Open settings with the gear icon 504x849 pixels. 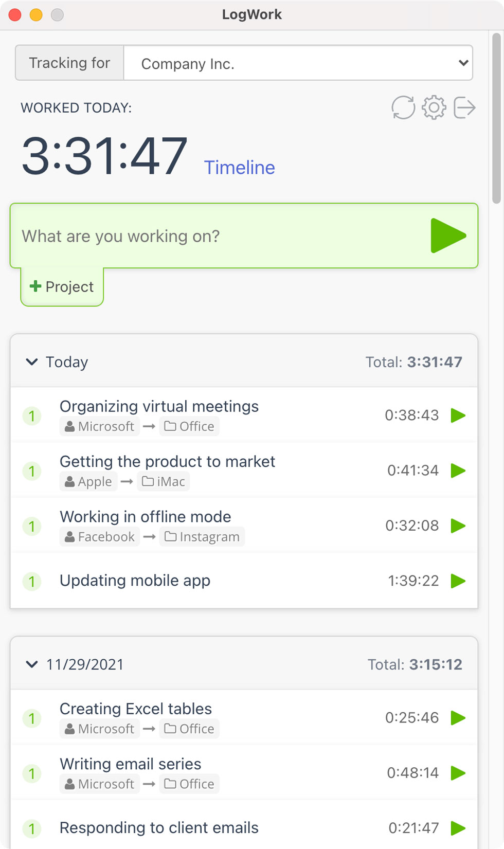[434, 107]
